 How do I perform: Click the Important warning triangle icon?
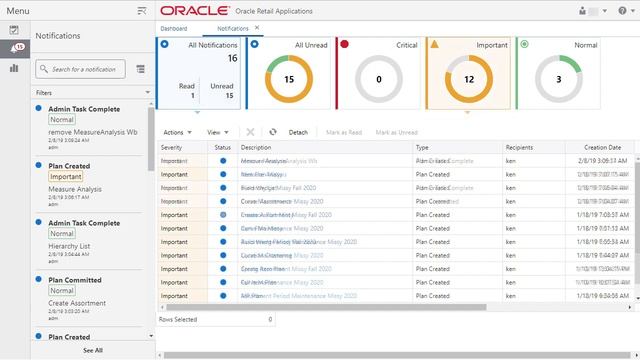(435, 44)
